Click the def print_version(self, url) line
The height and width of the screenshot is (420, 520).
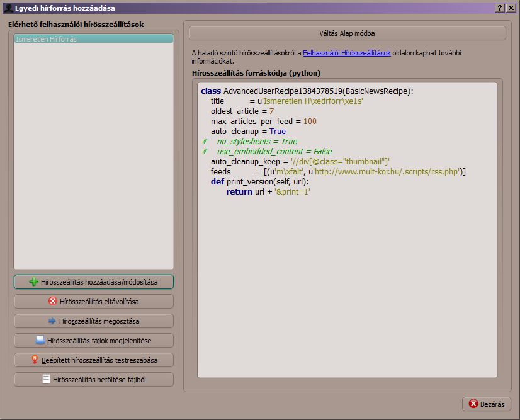(259, 182)
